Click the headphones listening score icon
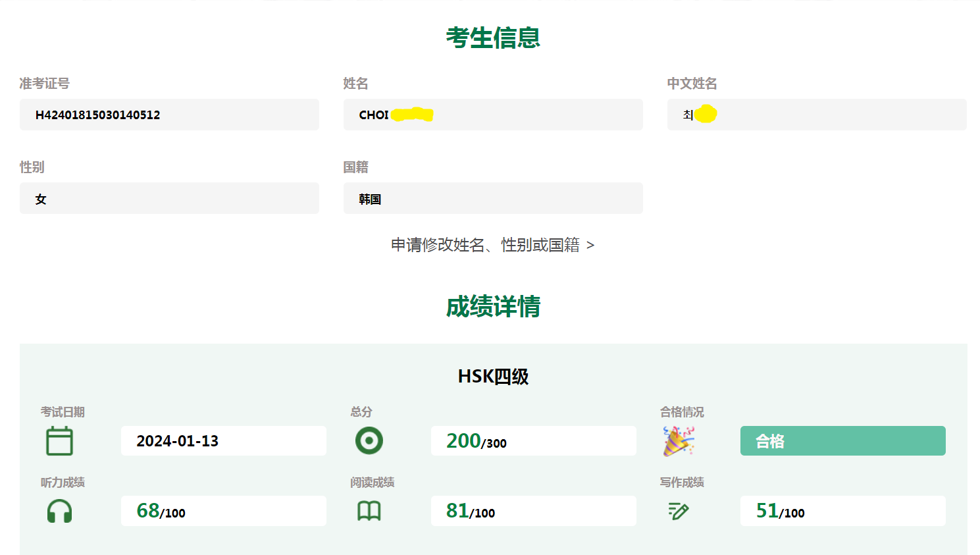The width and height of the screenshot is (980, 555). tap(59, 511)
